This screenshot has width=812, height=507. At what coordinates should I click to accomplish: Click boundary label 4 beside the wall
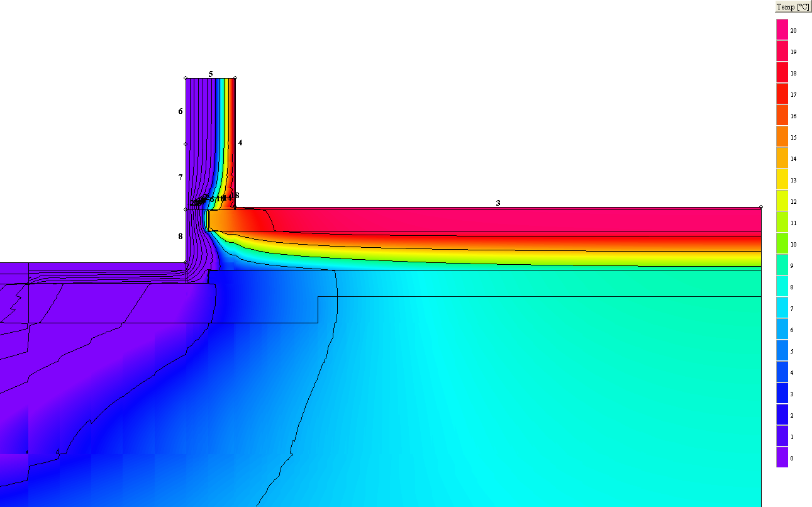click(x=240, y=143)
